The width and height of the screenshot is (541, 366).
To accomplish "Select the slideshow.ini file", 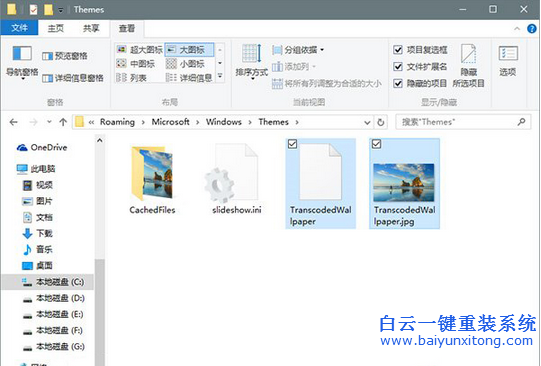I will pos(236,179).
